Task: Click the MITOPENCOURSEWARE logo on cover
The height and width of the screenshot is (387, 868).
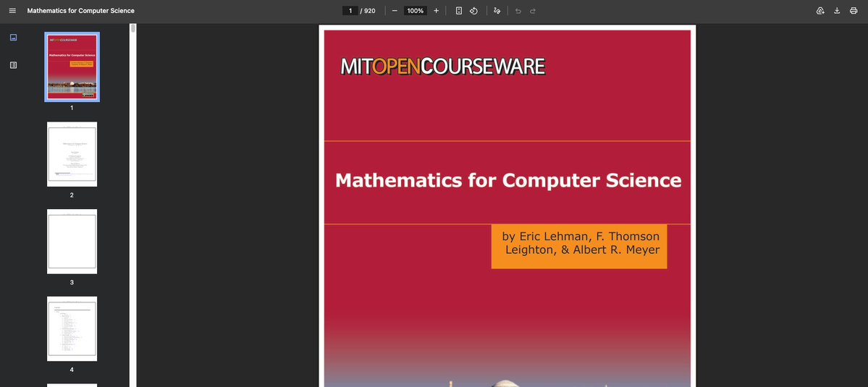Action: 443,67
